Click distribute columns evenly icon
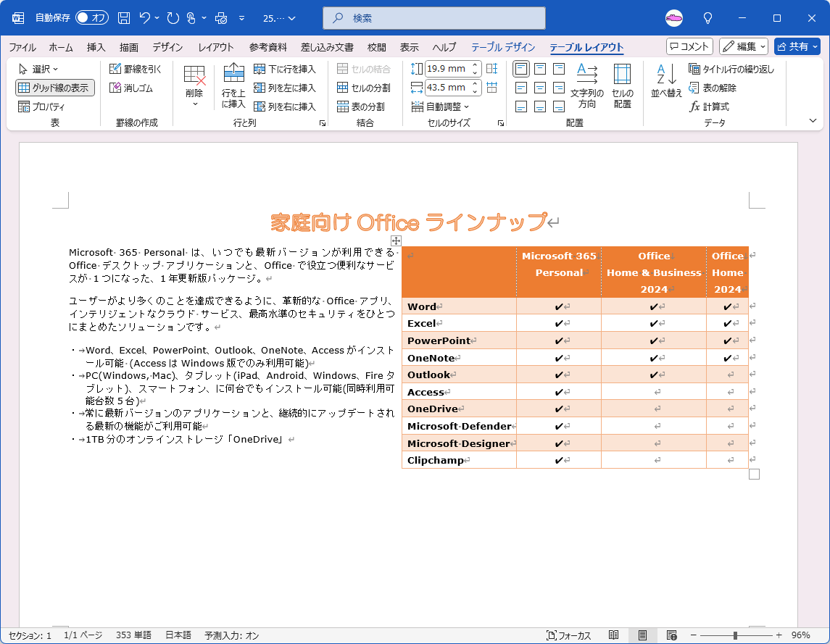This screenshot has width=830, height=644. (491, 88)
